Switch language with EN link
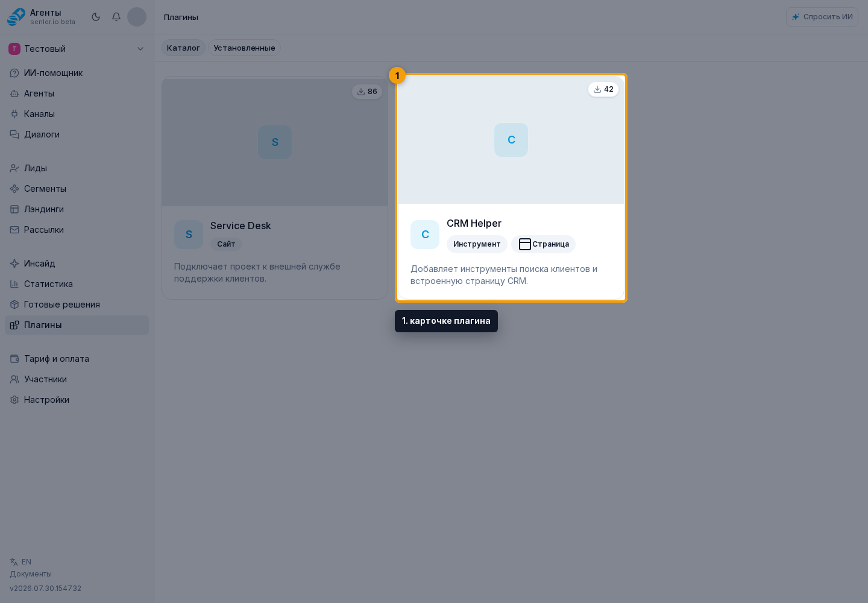 pos(27,562)
